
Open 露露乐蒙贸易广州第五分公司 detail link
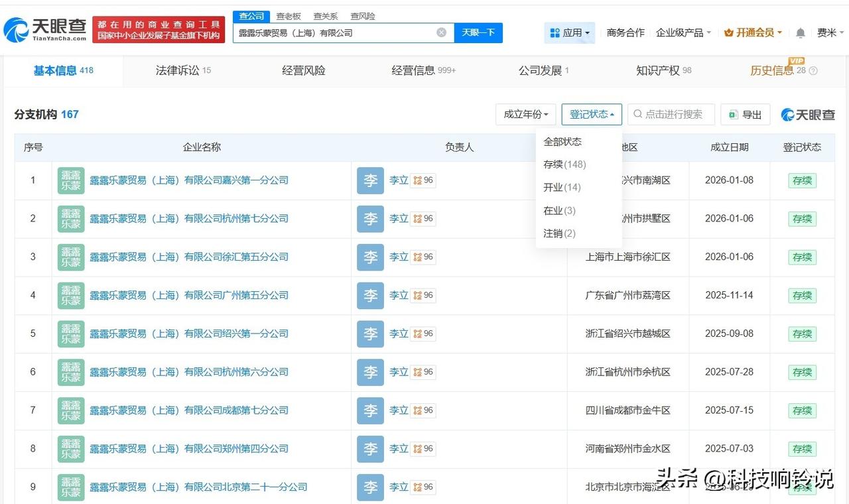pos(205,295)
